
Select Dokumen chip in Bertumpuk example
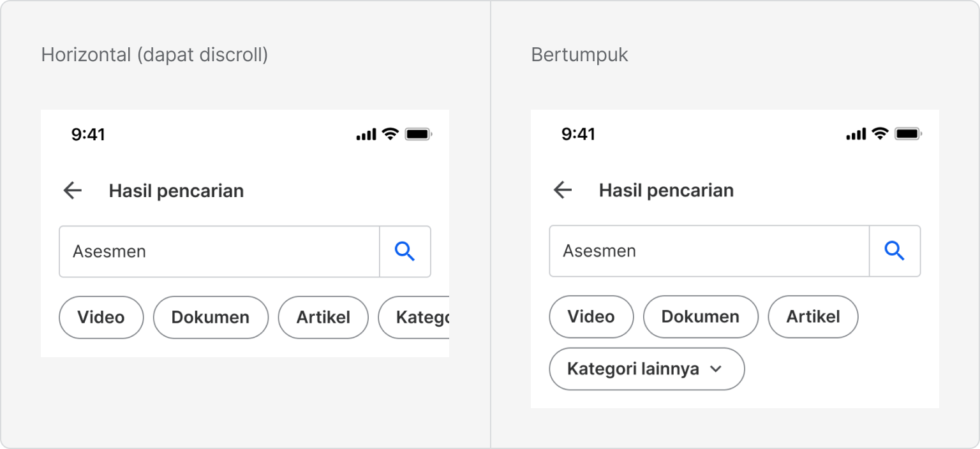click(x=701, y=316)
